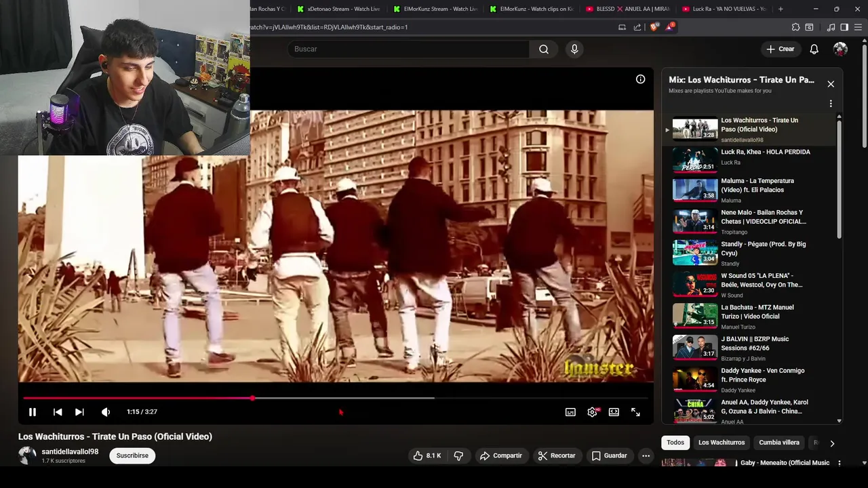Click the Brave Shields lion icon
The image size is (868, 488).
coord(654,27)
